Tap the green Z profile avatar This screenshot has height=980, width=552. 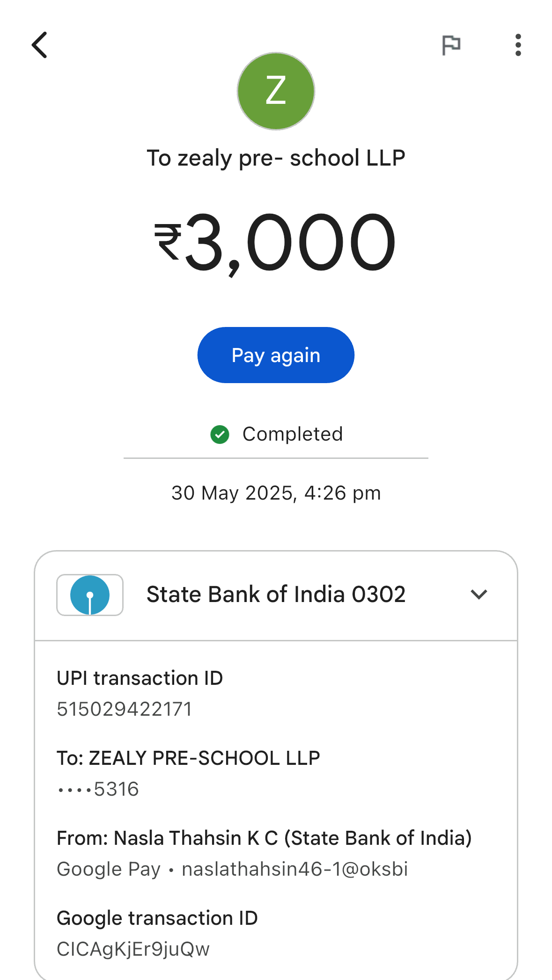[276, 91]
